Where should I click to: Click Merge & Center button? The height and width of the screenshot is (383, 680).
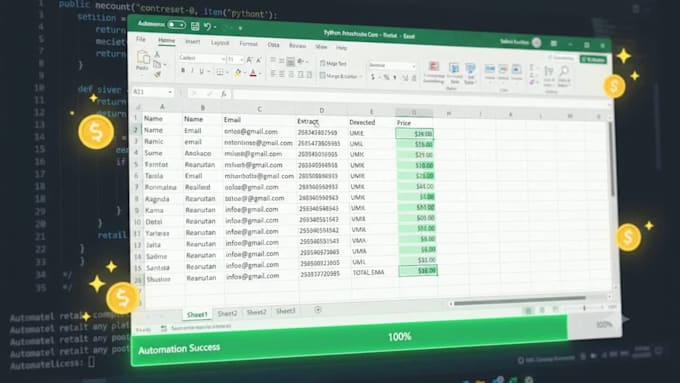tap(338, 76)
